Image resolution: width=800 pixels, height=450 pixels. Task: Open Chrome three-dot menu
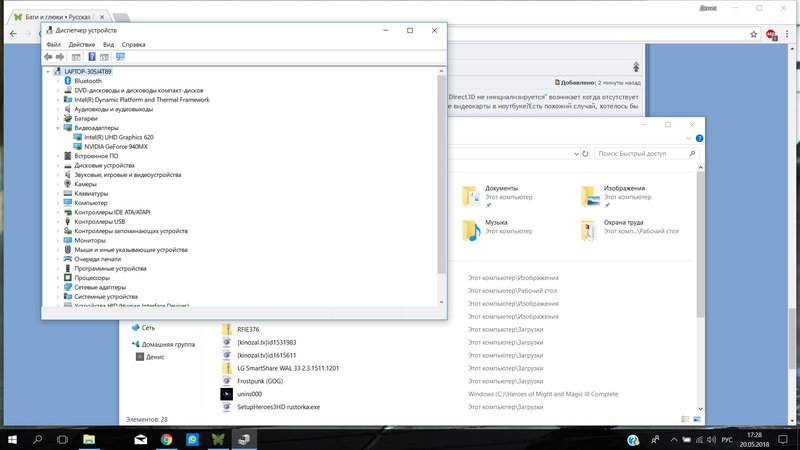pyautogui.click(x=788, y=34)
